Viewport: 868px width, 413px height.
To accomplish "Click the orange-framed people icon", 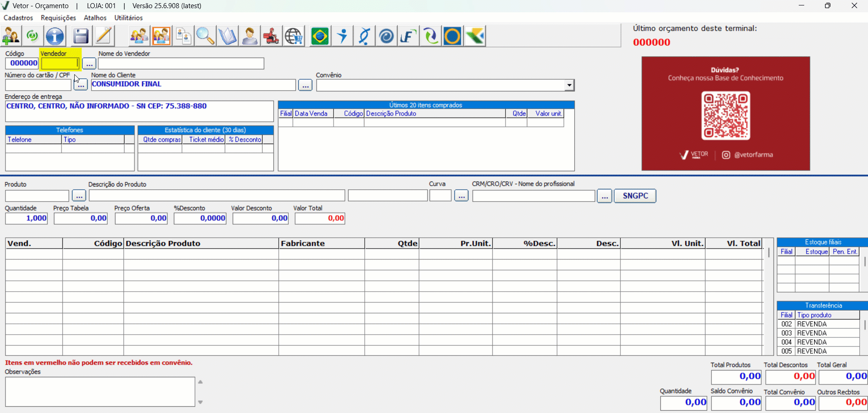I will (162, 36).
